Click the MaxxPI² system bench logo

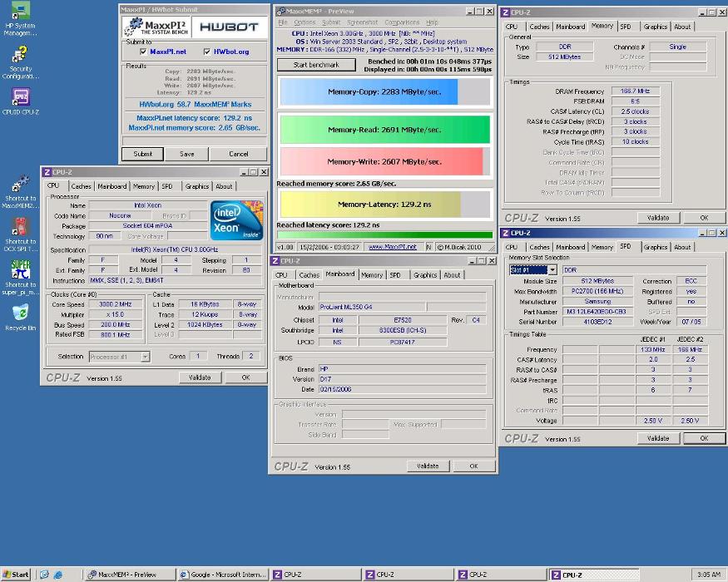[x=156, y=27]
